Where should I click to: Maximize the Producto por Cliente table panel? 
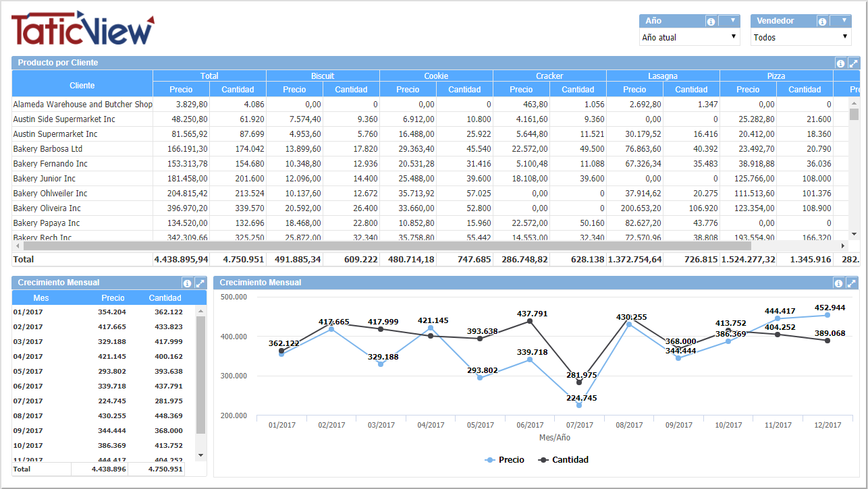click(853, 63)
